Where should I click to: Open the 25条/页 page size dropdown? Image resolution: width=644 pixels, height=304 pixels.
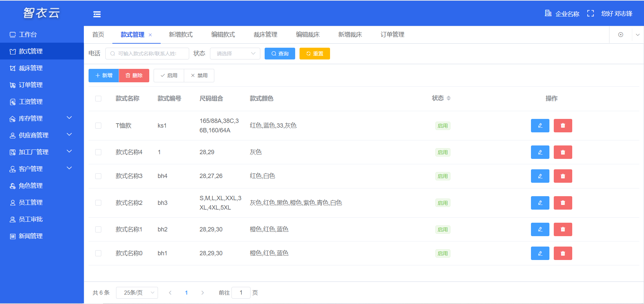137,293
